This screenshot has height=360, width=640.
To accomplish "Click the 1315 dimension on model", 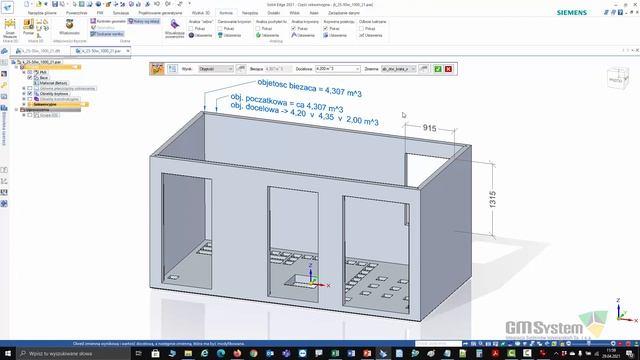I will pyautogui.click(x=492, y=199).
